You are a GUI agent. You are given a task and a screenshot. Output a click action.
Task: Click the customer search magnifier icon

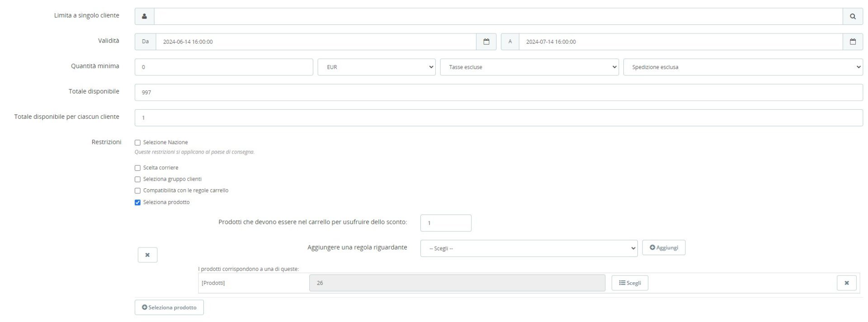(x=853, y=16)
